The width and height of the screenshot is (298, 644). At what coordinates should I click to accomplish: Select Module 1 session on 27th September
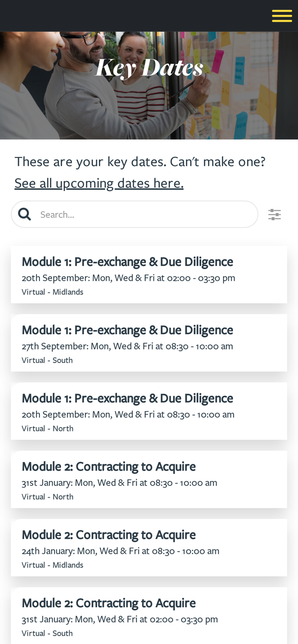point(149,343)
